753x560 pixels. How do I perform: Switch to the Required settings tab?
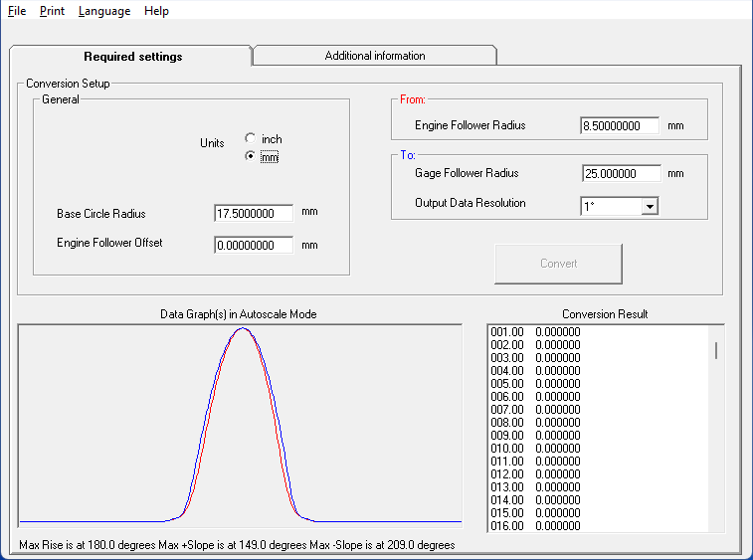pyautogui.click(x=132, y=57)
